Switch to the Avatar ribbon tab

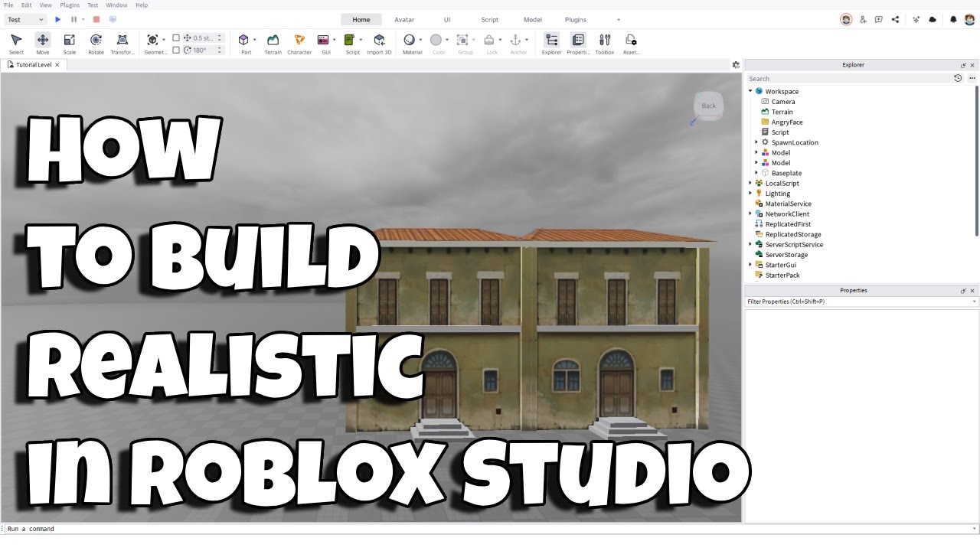(404, 19)
